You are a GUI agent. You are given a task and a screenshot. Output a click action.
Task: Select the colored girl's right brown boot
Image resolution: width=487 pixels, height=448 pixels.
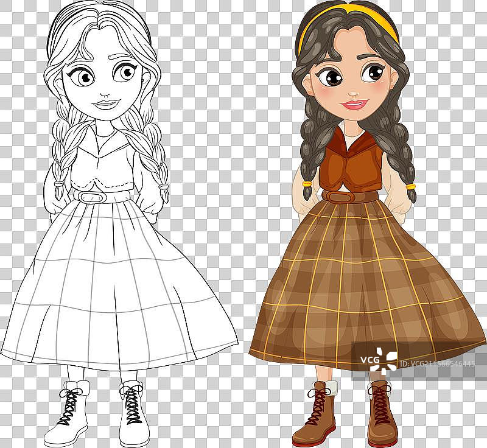(382, 414)
